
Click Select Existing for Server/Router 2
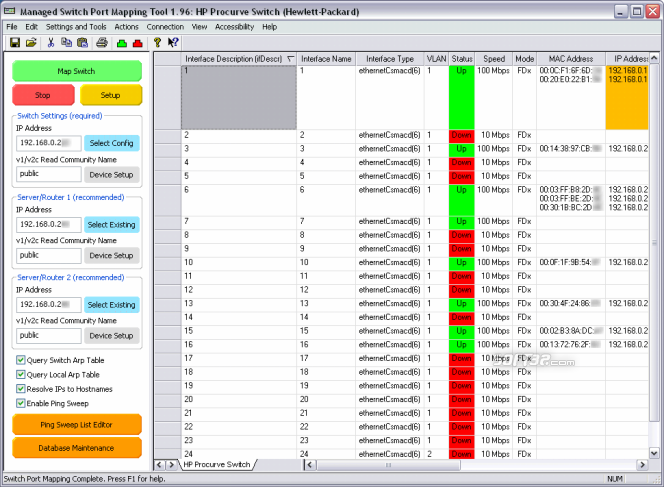pyautogui.click(x=111, y=305)
